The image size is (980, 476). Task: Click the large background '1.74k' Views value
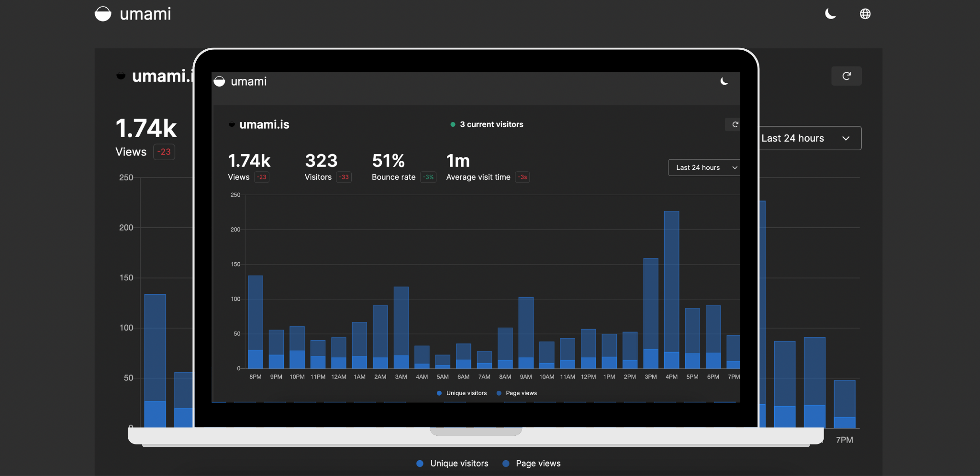[146, 129]
